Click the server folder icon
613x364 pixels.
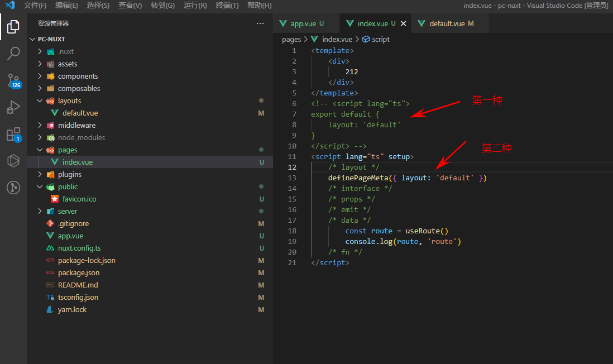50,212
